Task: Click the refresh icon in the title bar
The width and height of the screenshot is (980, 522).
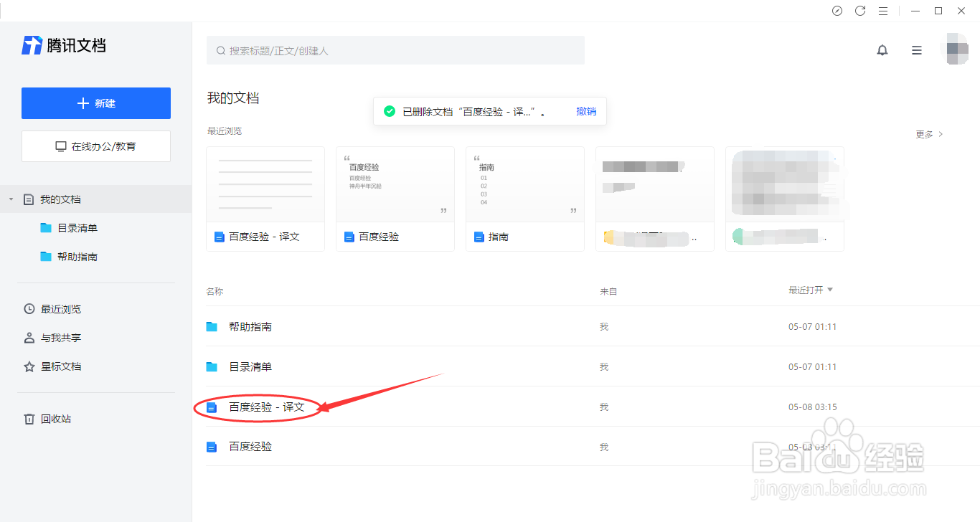Action: pyautogui.click(x=860, y=11)
